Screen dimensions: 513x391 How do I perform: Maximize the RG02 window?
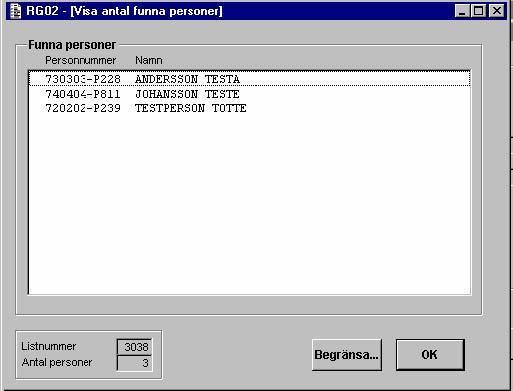[479, 11]
